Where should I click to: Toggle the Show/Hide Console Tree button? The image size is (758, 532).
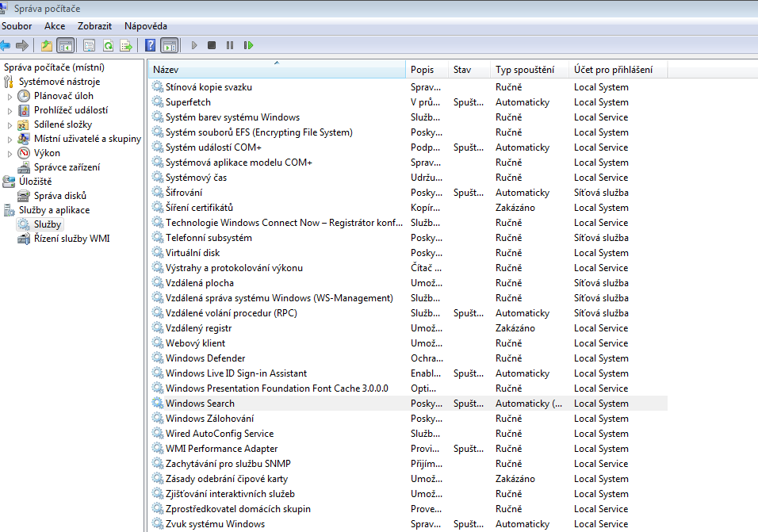click(x=66, y=45)
